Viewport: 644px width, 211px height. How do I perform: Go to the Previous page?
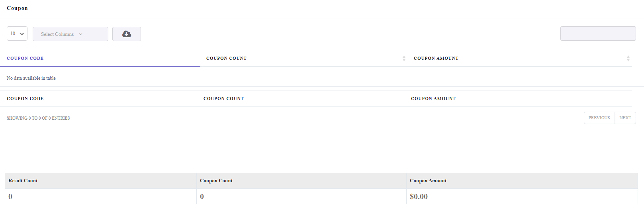click(599, 118)
